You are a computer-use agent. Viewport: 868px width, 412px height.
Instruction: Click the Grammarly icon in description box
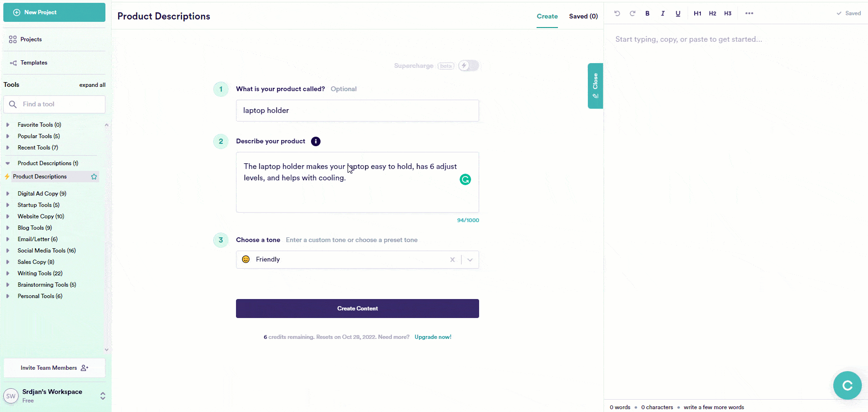coord(465,179)
